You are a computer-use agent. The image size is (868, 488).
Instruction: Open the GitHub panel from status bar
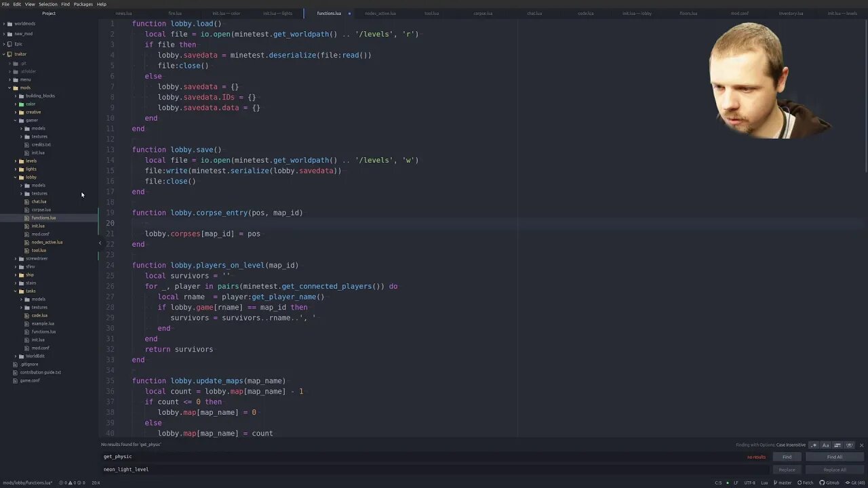tap(829, 483)
